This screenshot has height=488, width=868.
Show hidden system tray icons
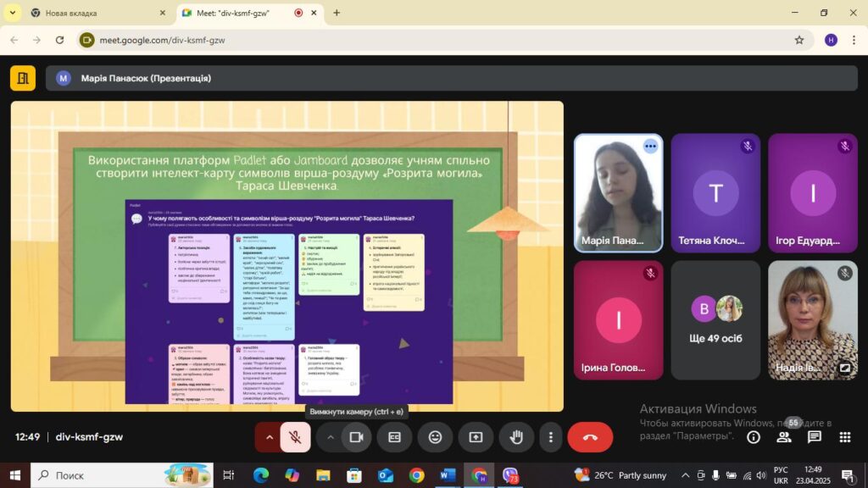pos(685,475)
